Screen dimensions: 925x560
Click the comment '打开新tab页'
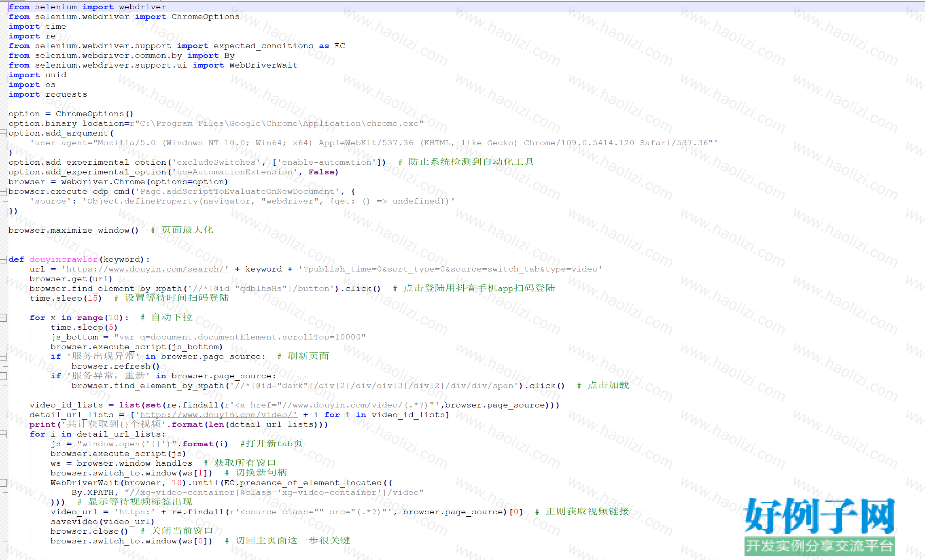274,443
